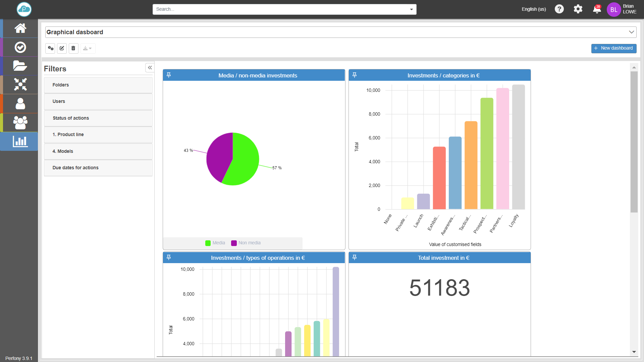Expand the Graphical dasboard dropdown
Image resolution: width=644 pixels, height=362 pixels.
(x=631, y=32)
